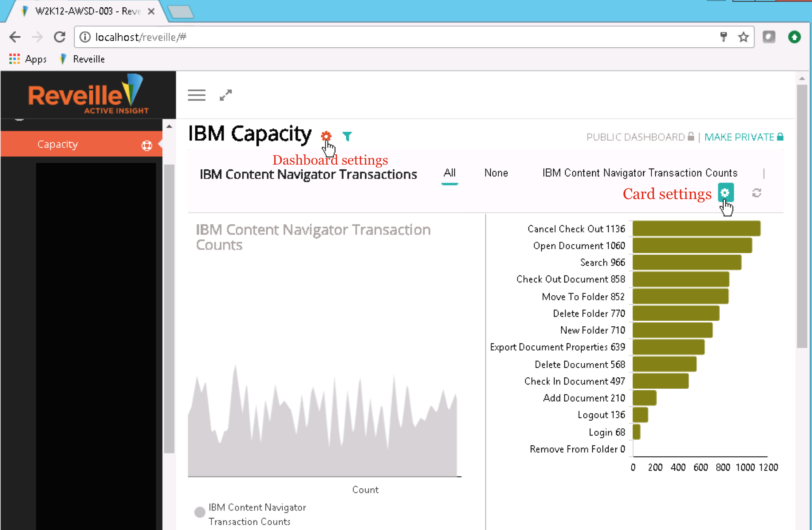The height and width of the screenshot is (530, 812).
Task: Click the browser back arrow
Action: pos(15,37)
